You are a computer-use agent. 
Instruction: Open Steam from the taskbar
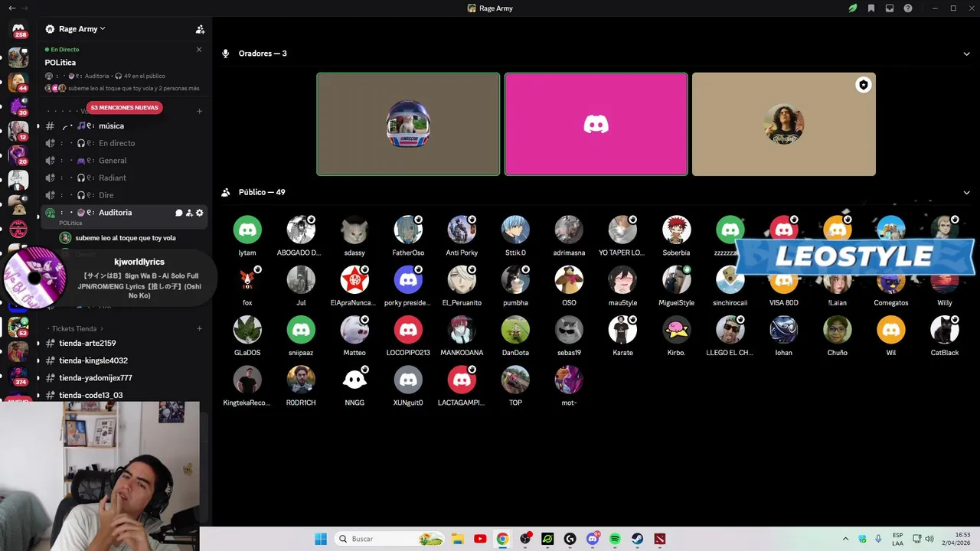click(637, 539)
